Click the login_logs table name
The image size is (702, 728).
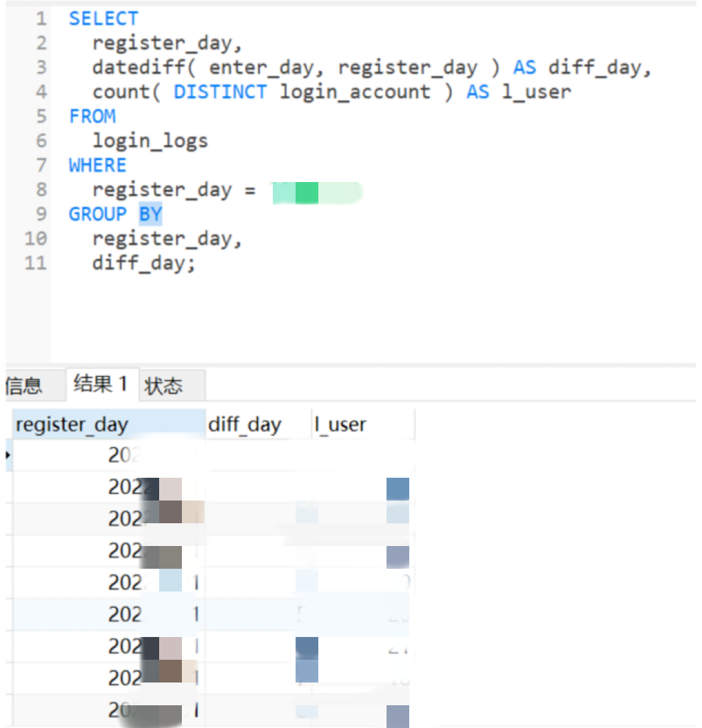pyautogui.click(x=150, y=141)
